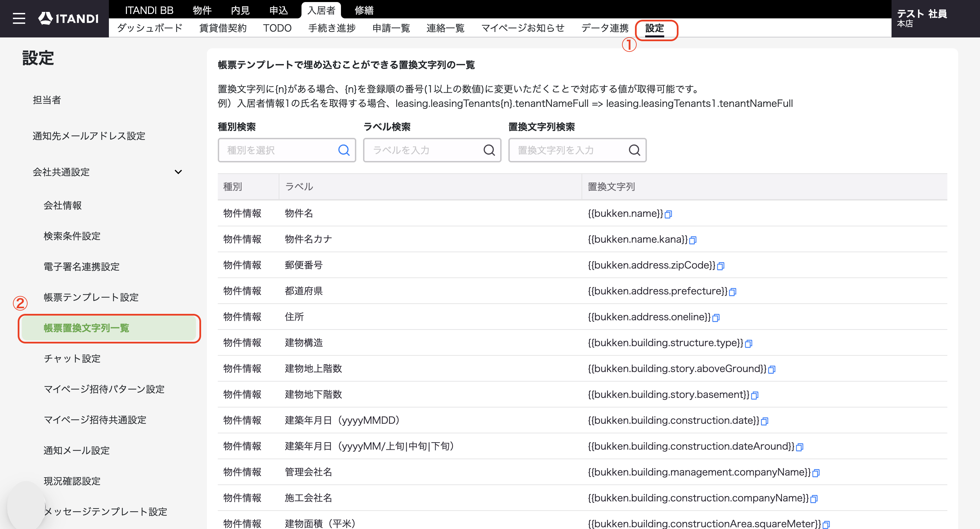Click the 管理会社名 label cell

click(309, 472)
